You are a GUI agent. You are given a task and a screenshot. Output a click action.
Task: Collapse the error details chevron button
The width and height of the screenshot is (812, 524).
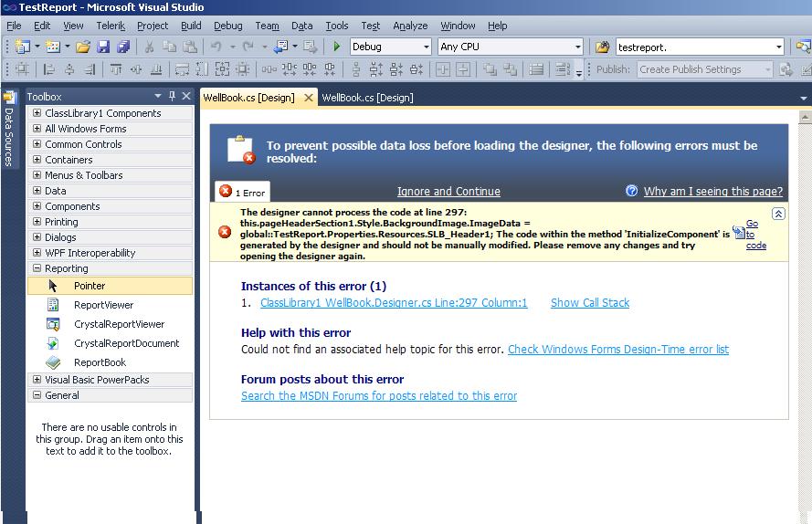click(x=778, y=214)
